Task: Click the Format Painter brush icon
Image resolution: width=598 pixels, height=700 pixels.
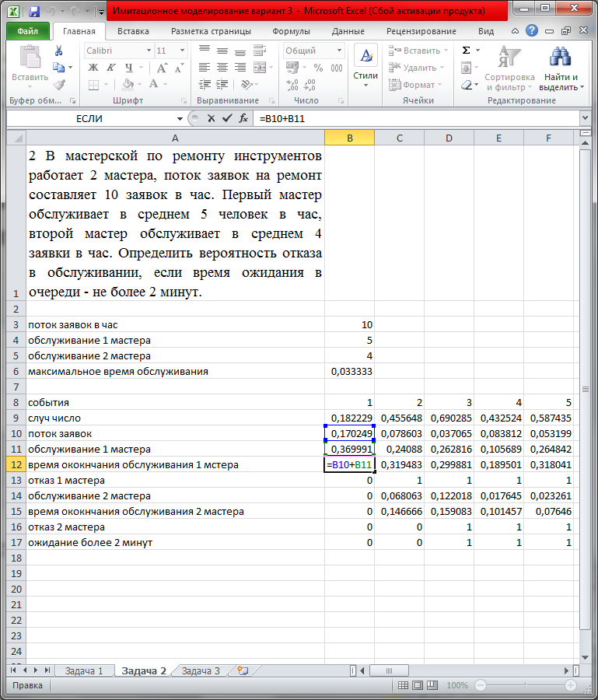Action: click(59, 84)
